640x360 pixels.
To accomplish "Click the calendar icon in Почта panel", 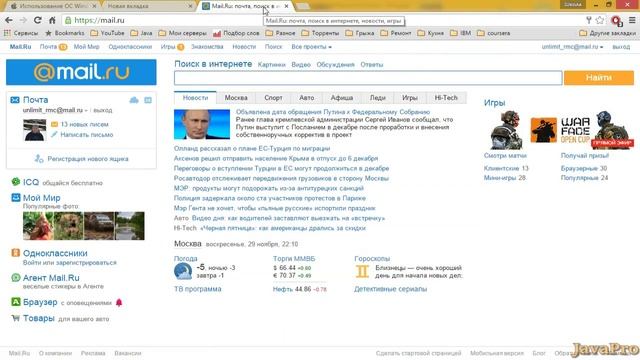I will (148, 100).
